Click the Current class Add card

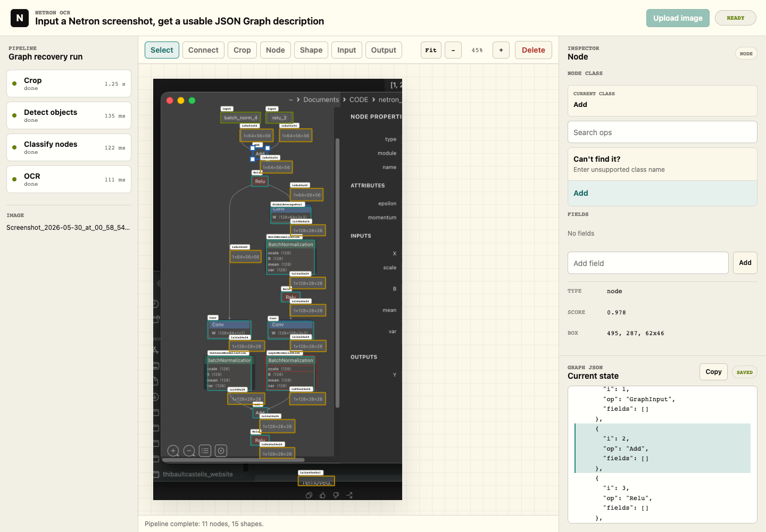pyautogui.click(x=662, y=101)
